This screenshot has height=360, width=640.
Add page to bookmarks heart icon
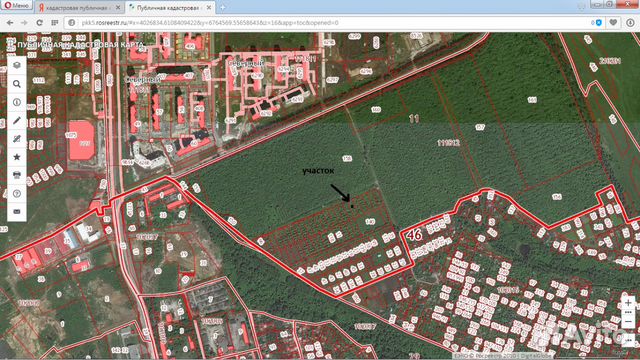[x=613, y=23]
